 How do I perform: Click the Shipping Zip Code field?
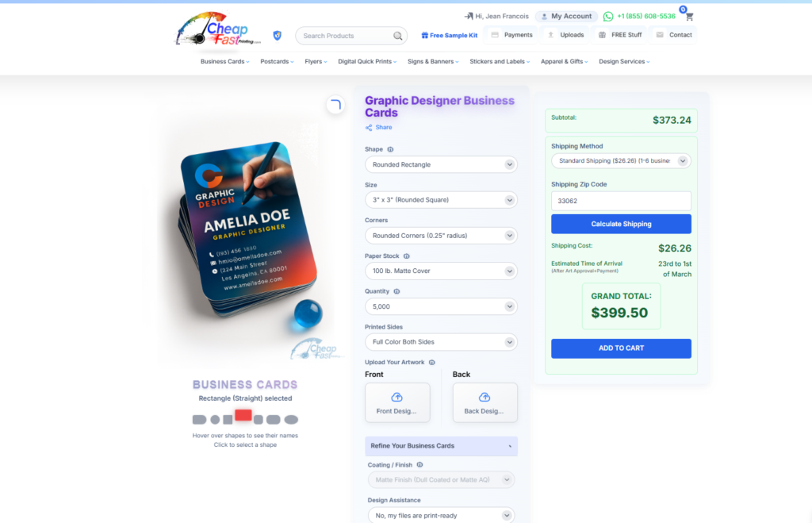tap(621, 201)
